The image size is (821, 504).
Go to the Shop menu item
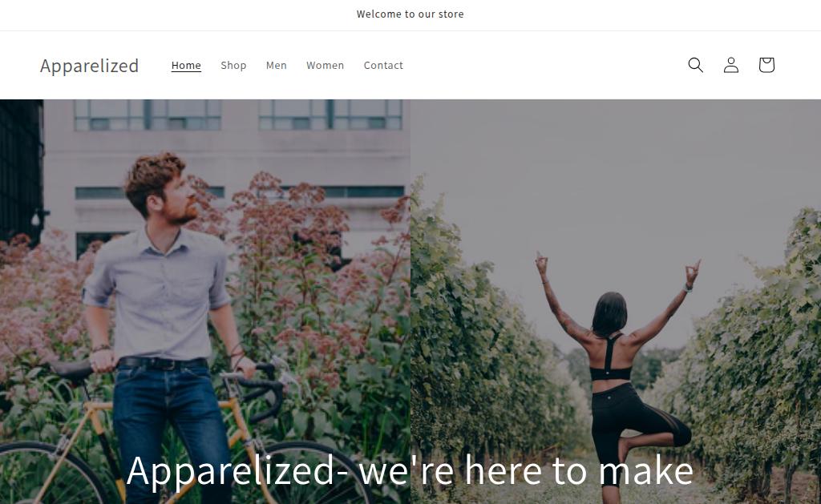[233, 66]
